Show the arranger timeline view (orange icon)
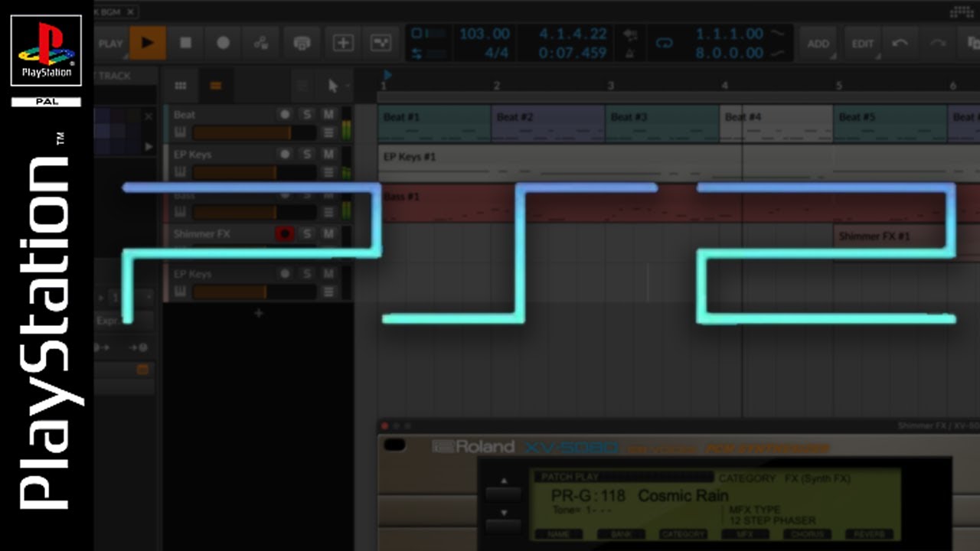 [x=216, y=86]
